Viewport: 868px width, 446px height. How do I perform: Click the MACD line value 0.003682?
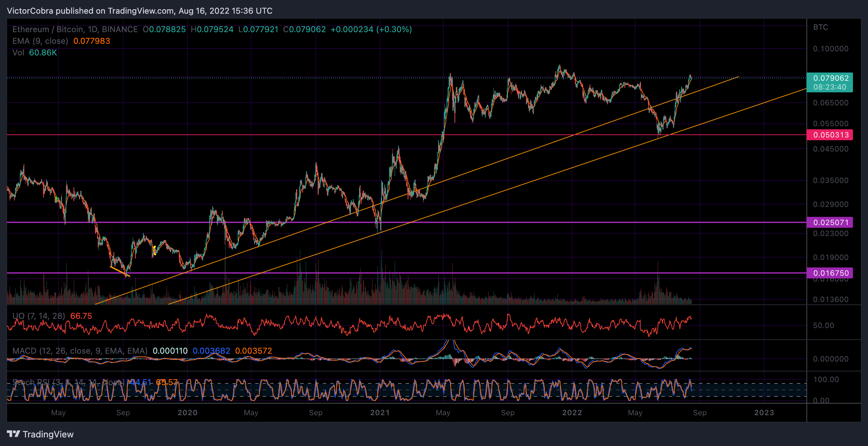(211, 351)
